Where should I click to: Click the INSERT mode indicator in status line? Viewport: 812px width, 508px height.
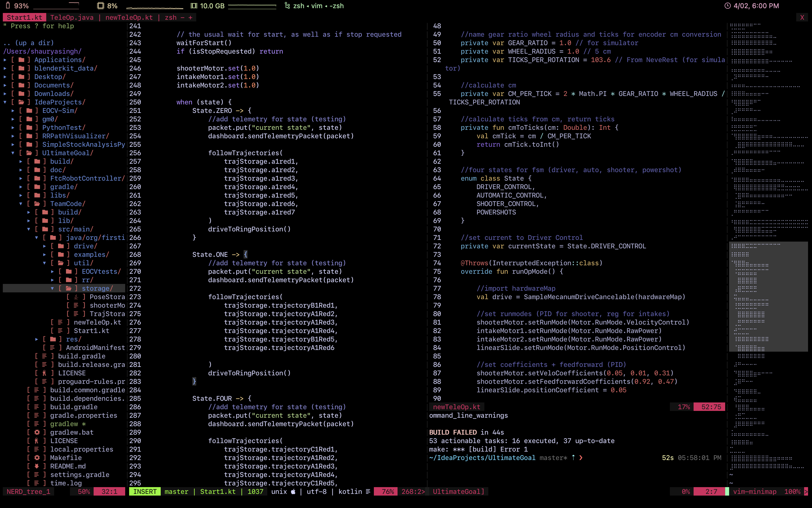tap(145, 492)
